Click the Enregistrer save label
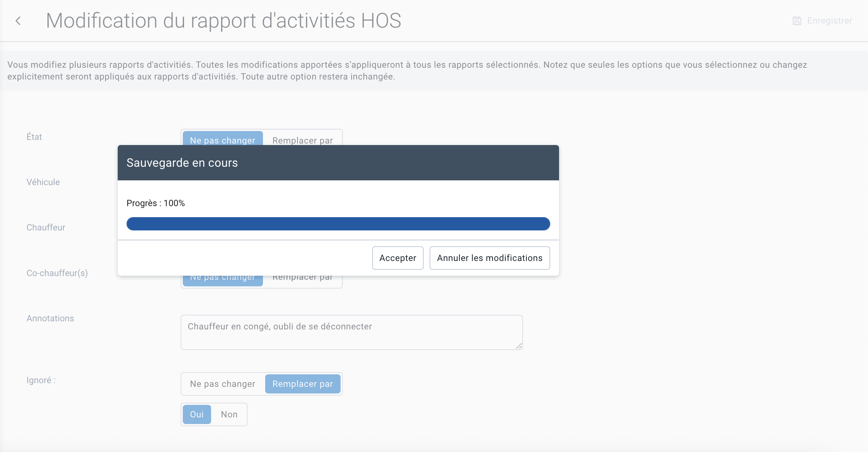The image size is (868, 452). [830, 21]
